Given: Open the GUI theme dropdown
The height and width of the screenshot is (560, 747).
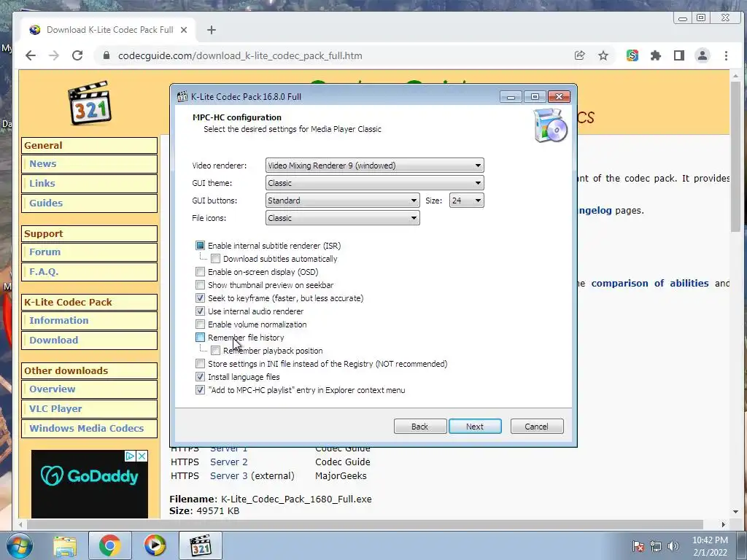Looking at the screenshot, I should [374, 183].
